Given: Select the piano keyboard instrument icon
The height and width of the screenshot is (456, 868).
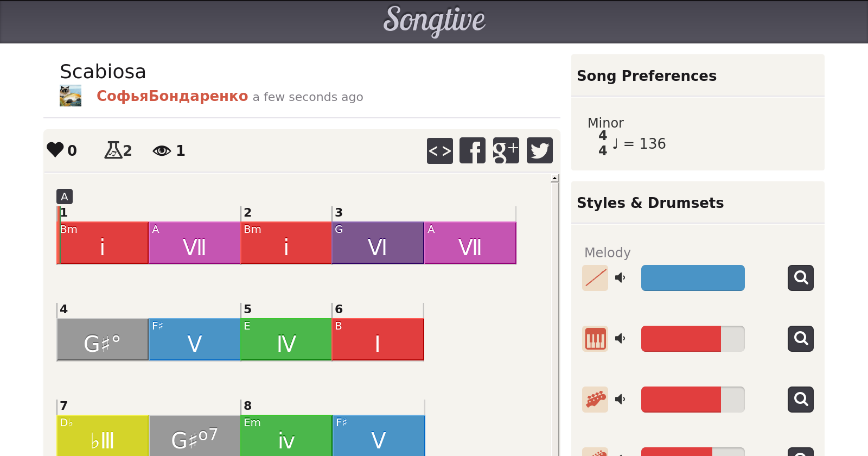Looking at the screenshot, I should (595, 339).
